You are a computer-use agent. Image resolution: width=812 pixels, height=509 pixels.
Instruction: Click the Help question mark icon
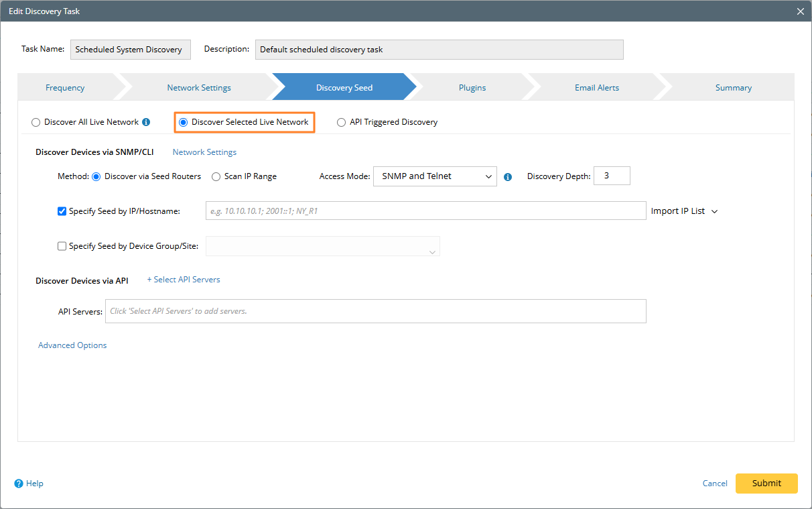[19, 484]
